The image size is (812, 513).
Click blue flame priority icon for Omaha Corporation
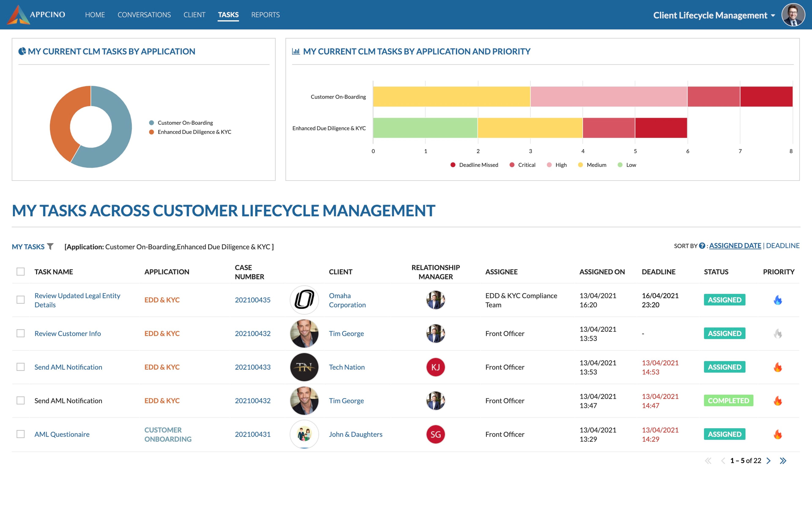pos(778,300)
